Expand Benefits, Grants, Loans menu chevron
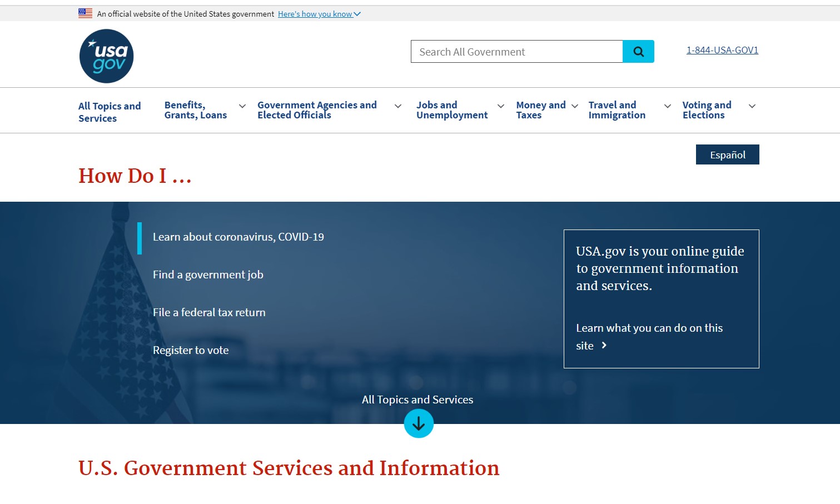The image size is (840, 504). [x=242, y=106]
